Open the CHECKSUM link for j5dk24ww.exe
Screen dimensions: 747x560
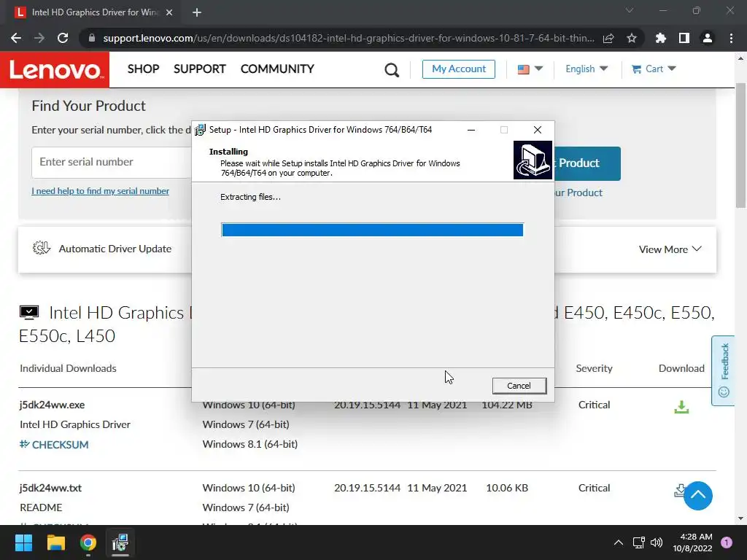point(60,444)
